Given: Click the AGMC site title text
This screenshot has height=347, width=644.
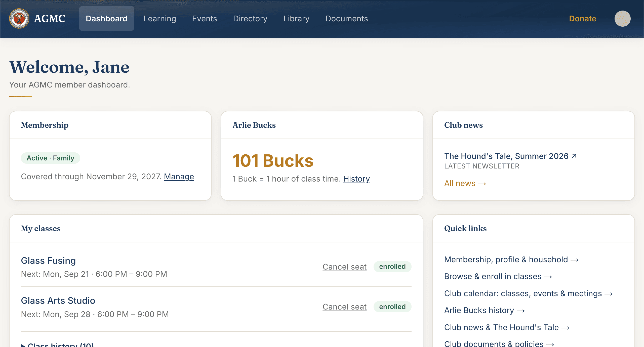Looking at the screenshot, I should (x=50, y=19).
